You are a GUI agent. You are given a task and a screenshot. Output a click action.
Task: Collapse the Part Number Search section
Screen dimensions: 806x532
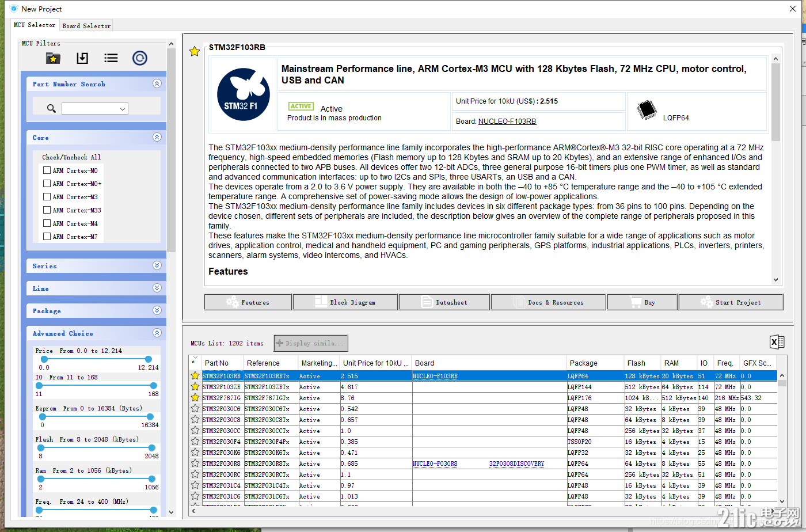click(x=157, y=83)
